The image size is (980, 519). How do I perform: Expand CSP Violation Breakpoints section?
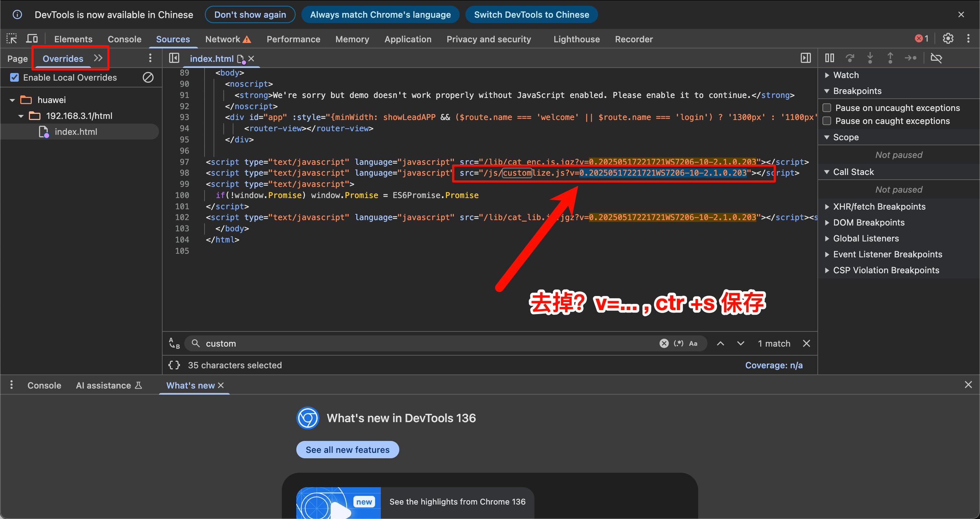point(827,270)
